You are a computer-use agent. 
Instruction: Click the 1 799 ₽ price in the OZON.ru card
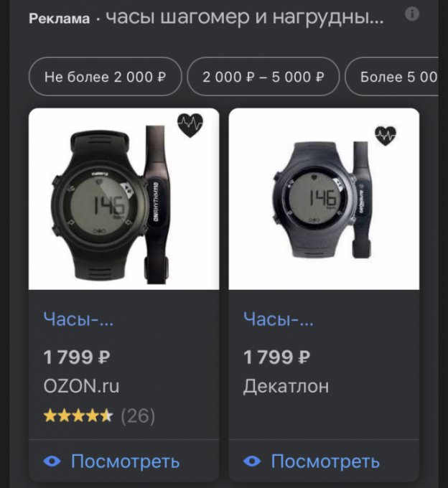click(x=77, y=357)
